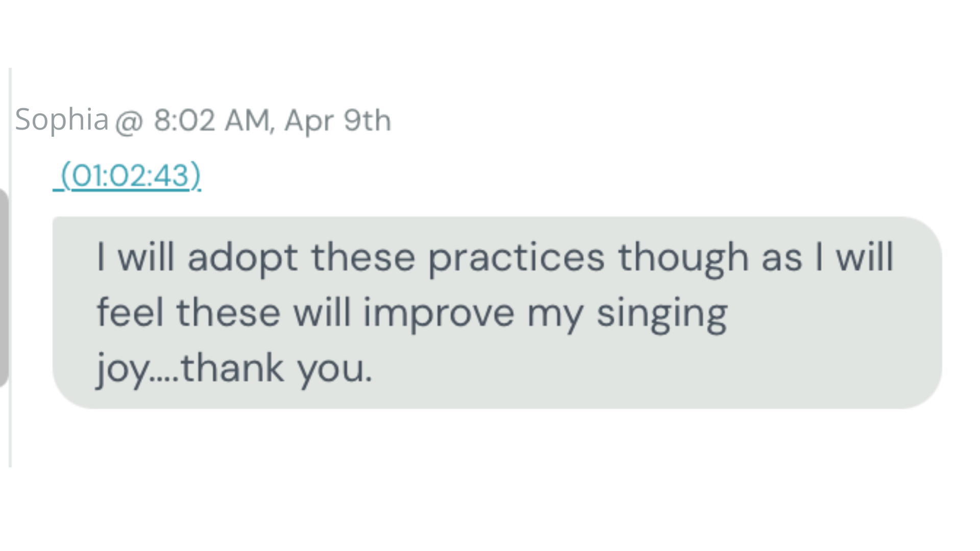Click the word "you" in the message
Viewport: 980px width, 551px height.
(x=334, y=368)
